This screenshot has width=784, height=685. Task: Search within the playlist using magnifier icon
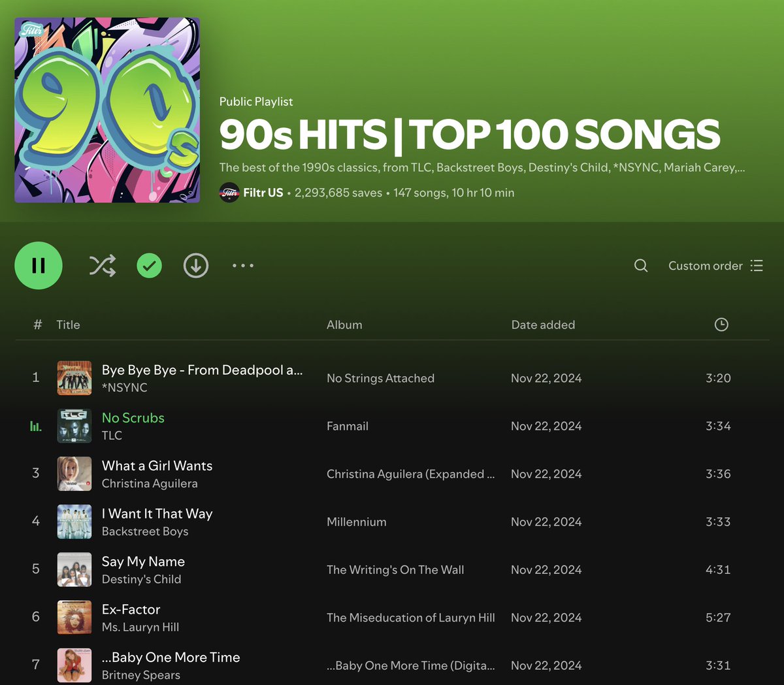pyautogui.click(x=641, y=266)
